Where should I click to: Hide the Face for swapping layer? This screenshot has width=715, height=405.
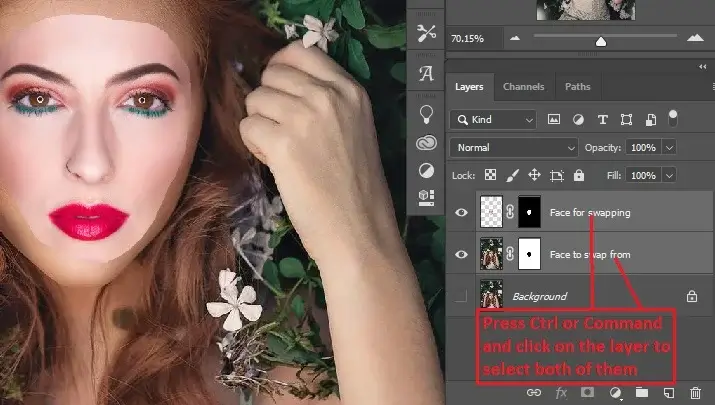(x=461, y=213)
